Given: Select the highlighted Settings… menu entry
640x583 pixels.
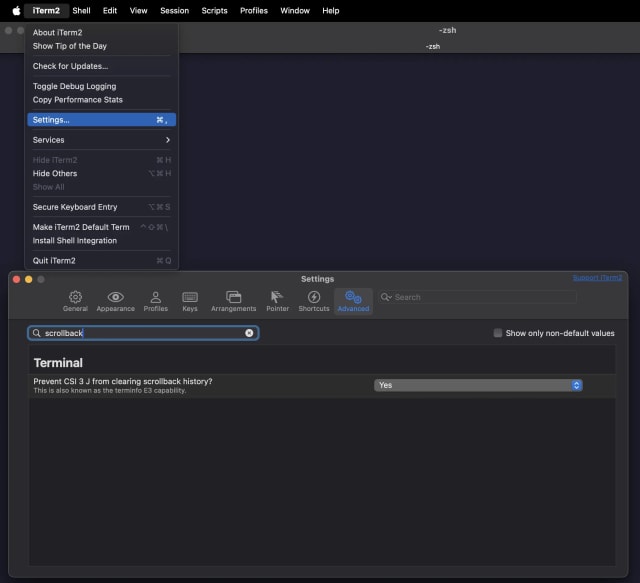Looking at the screenshot, I should [x=102, y=120].
